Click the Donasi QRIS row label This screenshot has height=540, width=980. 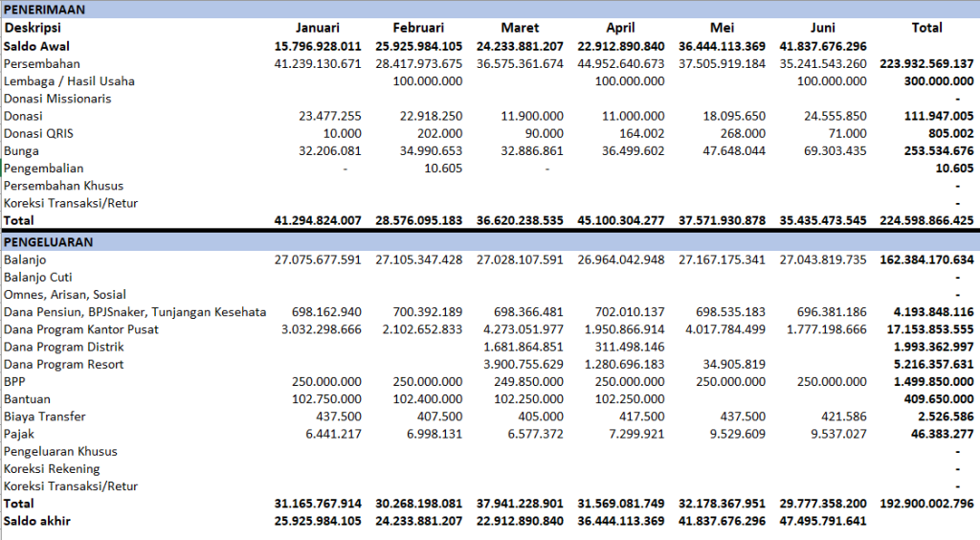click(38, 133)
